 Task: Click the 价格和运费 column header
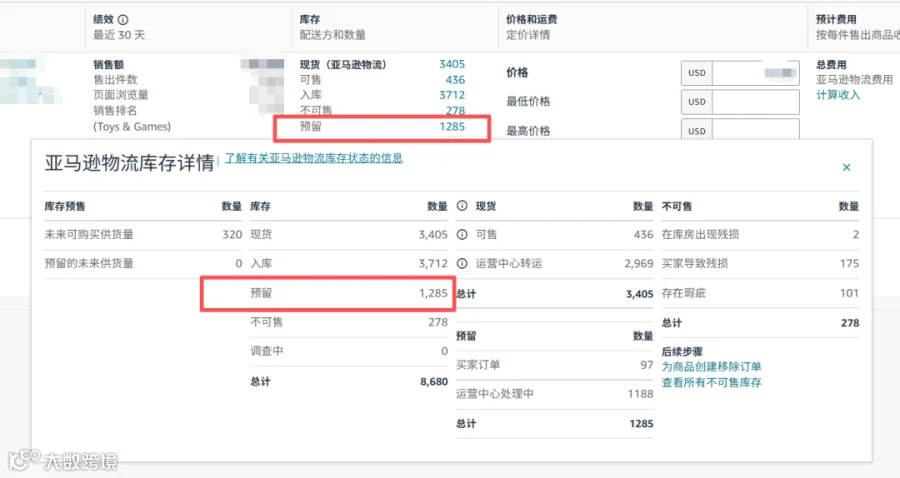(x=532, y=20)
